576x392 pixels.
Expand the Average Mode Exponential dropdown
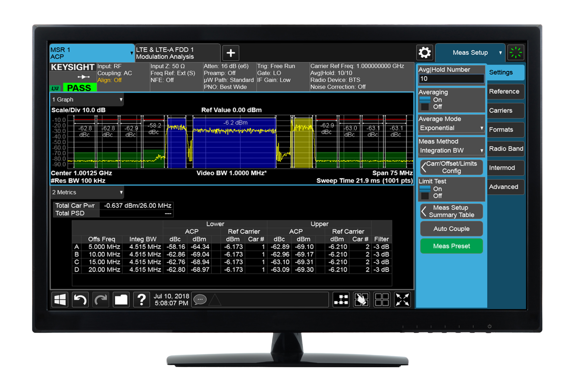tap(451, 128)
